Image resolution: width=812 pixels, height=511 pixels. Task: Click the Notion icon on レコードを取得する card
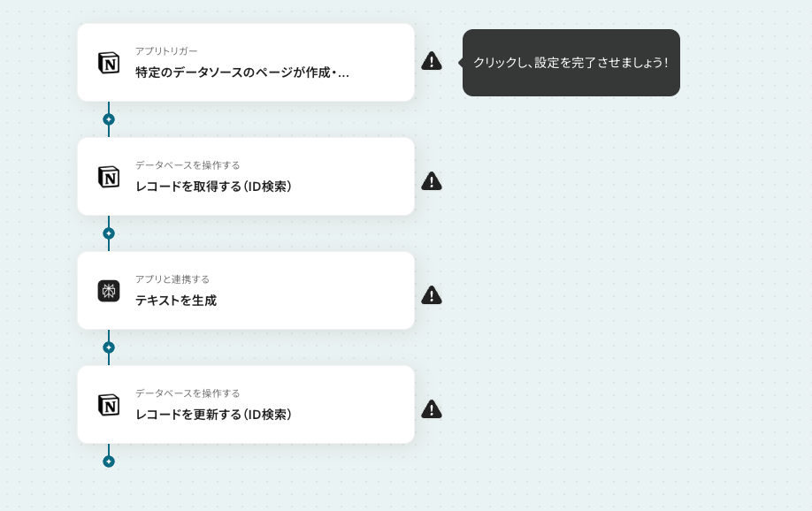[109, 177]
